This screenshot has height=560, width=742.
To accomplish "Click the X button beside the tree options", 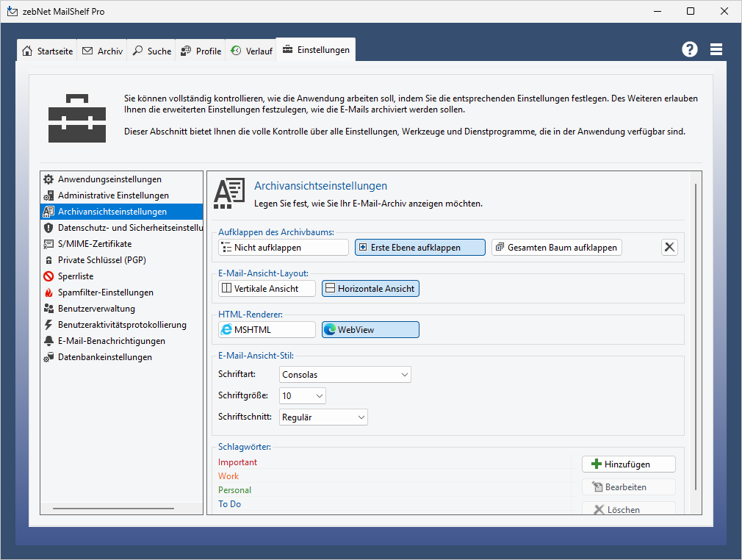I will click(669, 247).
